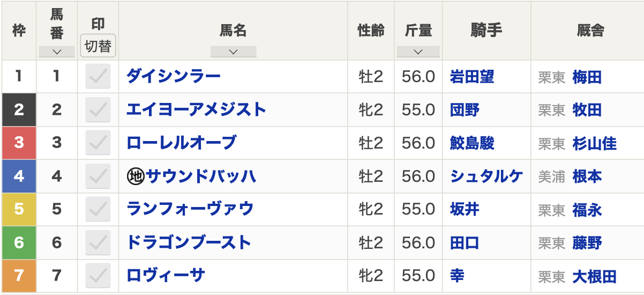Click the 地 icon beside サウンドバッハ
644x295 pixels.
coord(136,176)
